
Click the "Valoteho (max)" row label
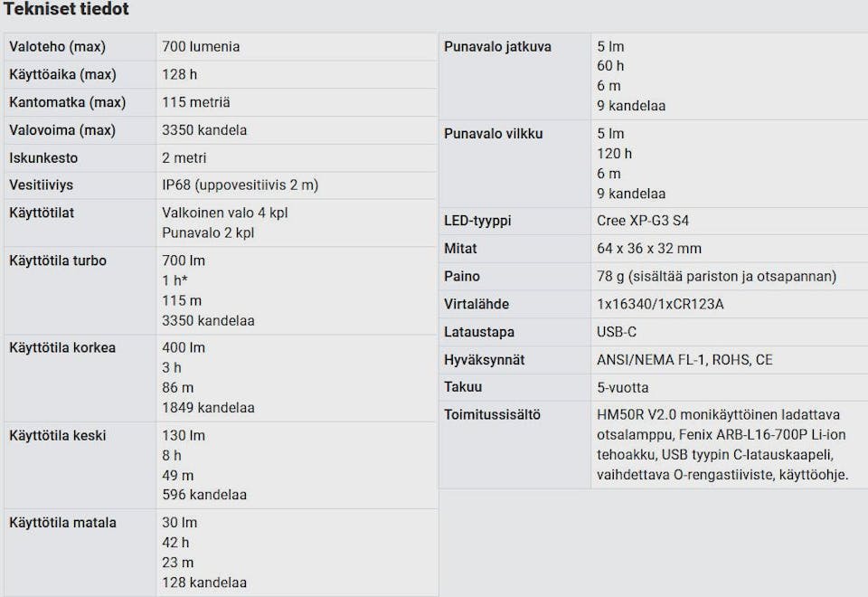54,46
